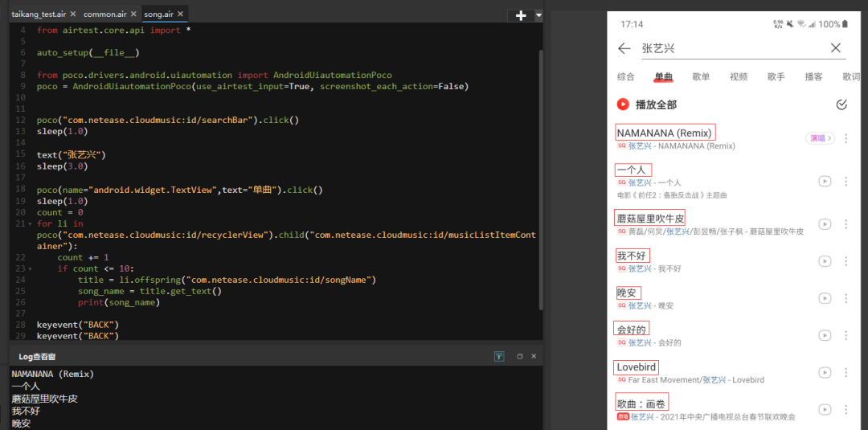868x430 pixels.
Task: Close the common.air tab
Action: [133, 14]
